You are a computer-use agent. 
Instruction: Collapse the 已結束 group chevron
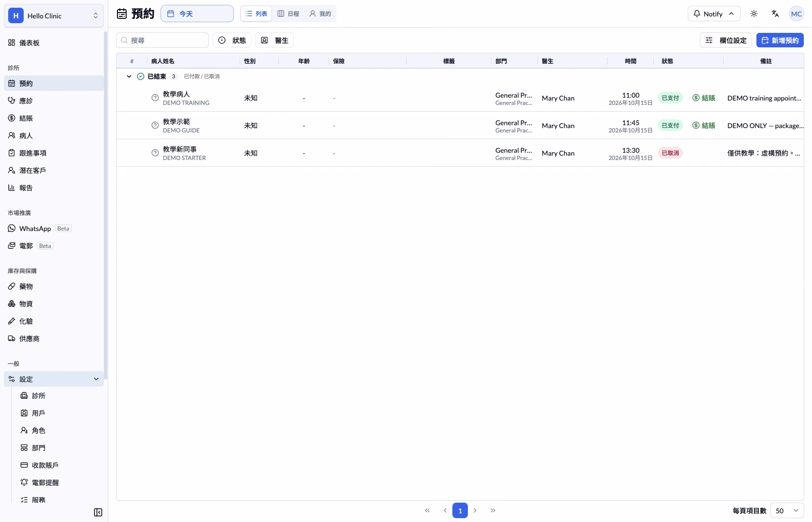129,76
